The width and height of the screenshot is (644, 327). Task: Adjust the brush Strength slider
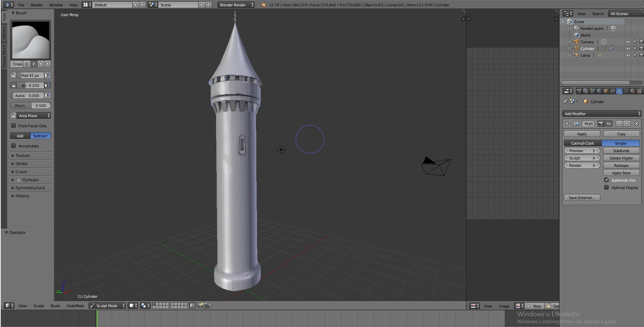(x=31, y=85)
